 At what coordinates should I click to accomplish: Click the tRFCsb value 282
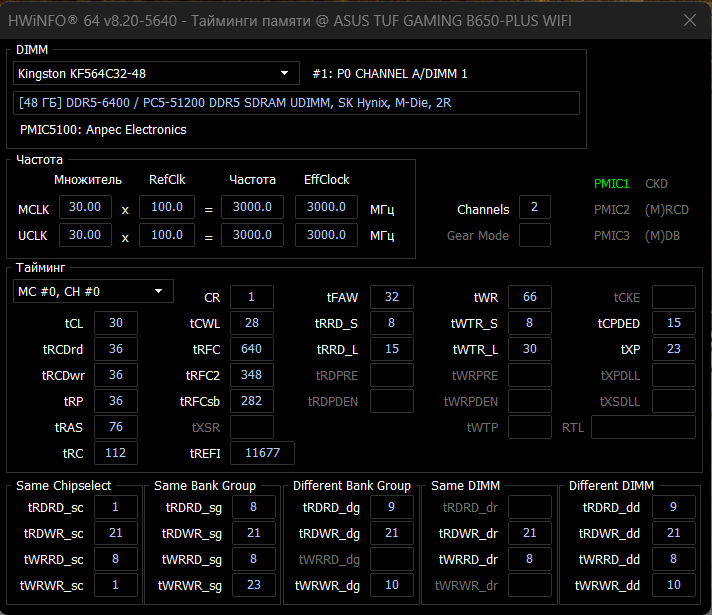252,401
